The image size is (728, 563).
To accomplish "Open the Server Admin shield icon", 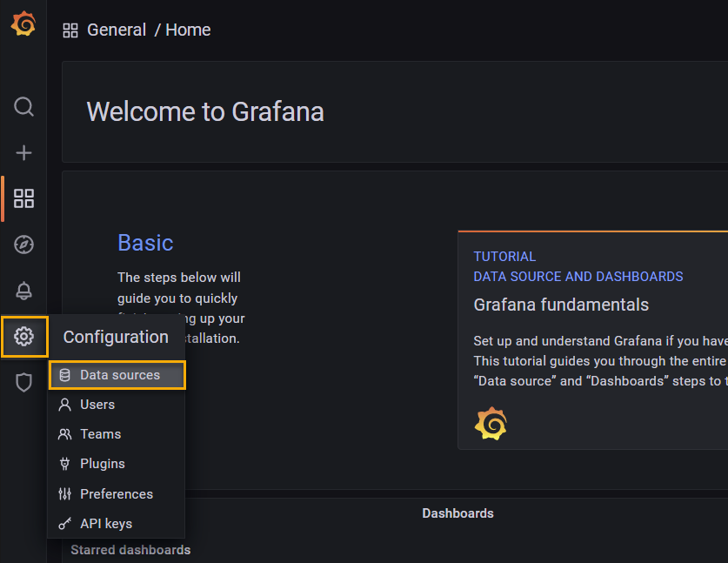I will pos(23,382).
